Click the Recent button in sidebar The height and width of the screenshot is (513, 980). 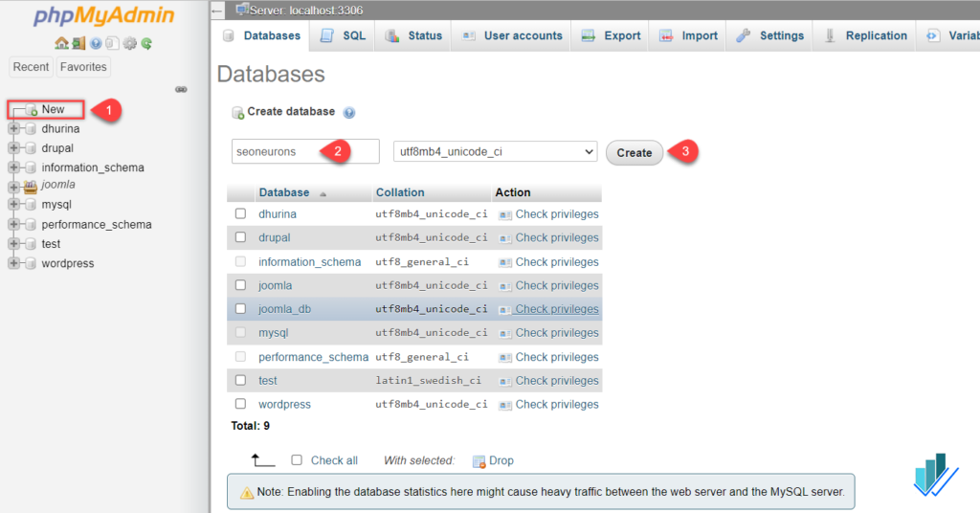[x=31, y=67]
